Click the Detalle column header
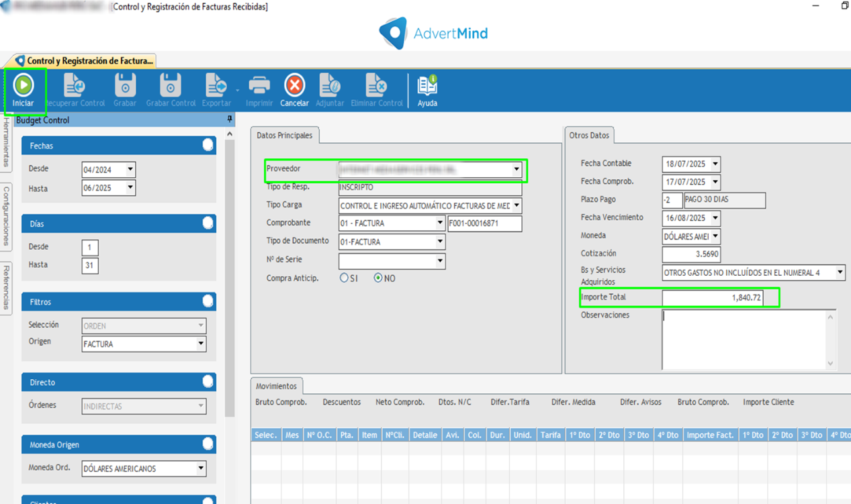The width and height of the screenshot is (851, 504). click(425, 435)
